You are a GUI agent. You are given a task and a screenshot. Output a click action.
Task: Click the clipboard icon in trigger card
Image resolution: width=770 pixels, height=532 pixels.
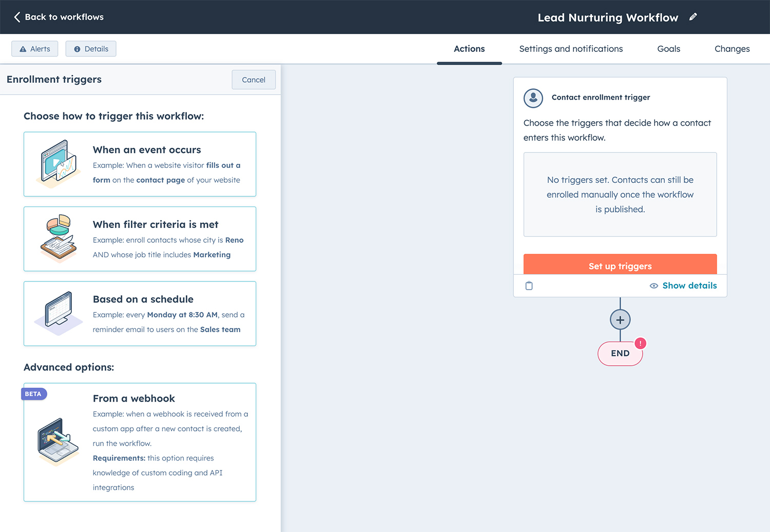click(x=529, y=286)
